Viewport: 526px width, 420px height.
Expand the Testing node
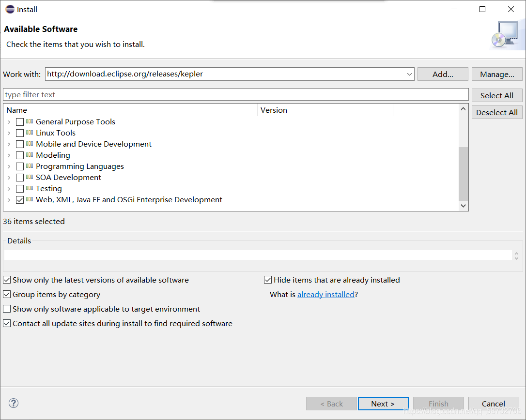(x=9, y=189)
